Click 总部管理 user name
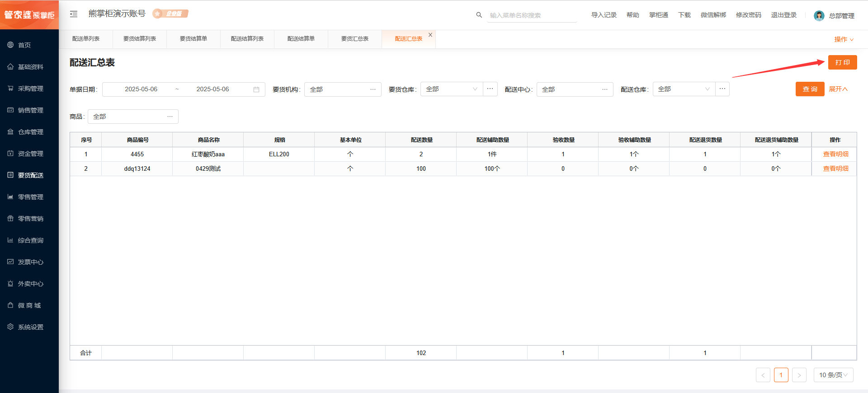 pos(841,16)
